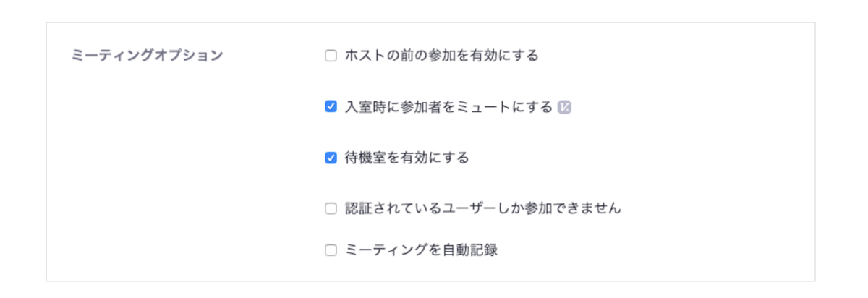Allow join before host option
The image size is (868, 298).
pos(331,56)
